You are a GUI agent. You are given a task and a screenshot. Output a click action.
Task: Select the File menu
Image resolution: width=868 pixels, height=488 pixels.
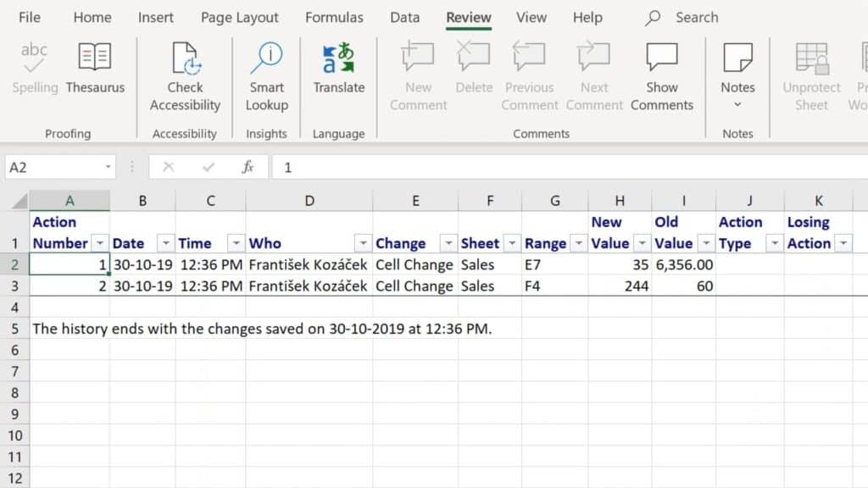29,17
